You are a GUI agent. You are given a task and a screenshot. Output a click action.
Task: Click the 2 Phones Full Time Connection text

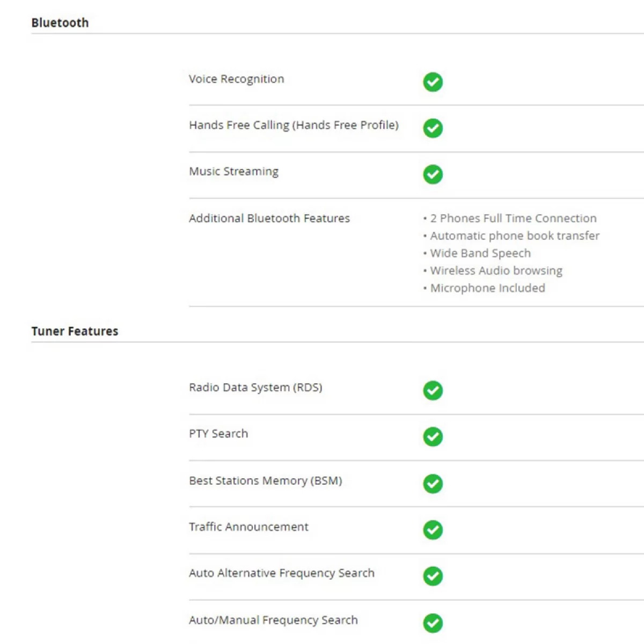pyautogui.click(x=513, y=218)
